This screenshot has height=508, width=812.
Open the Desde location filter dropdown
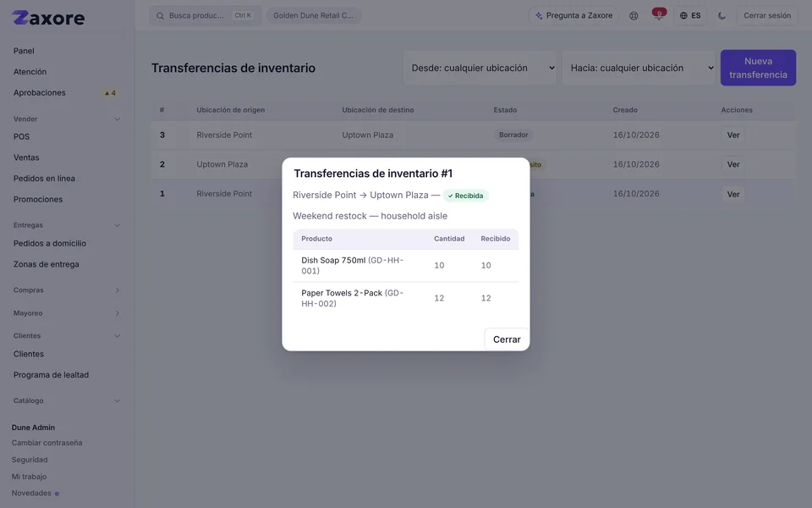480,68
